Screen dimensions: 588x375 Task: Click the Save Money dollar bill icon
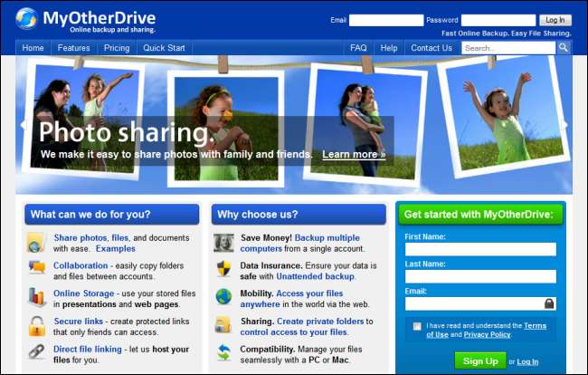pyautogui.click(x=223, y=243)
